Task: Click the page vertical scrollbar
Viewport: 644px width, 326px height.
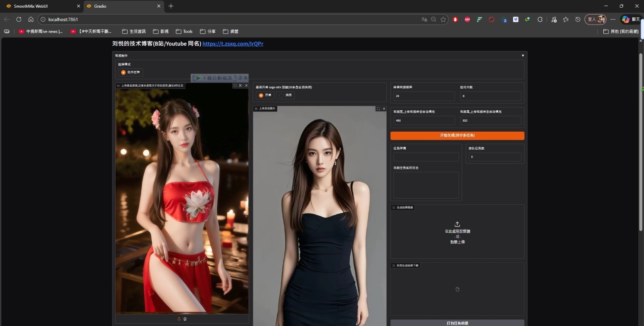Action: coord(641,141)
